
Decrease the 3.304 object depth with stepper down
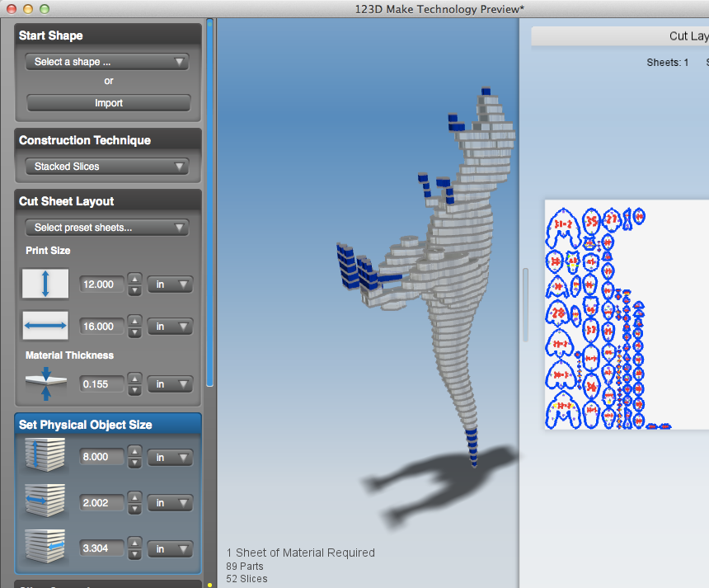point(134,554)
